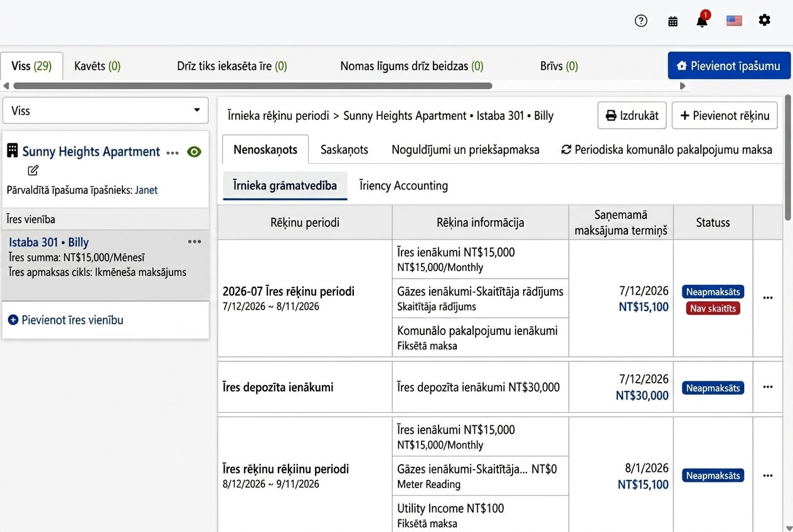The image size is (793, 532).
Task: Switch to Drīz tiks iekasēta īre tab
Action: (x=232, y=66)
